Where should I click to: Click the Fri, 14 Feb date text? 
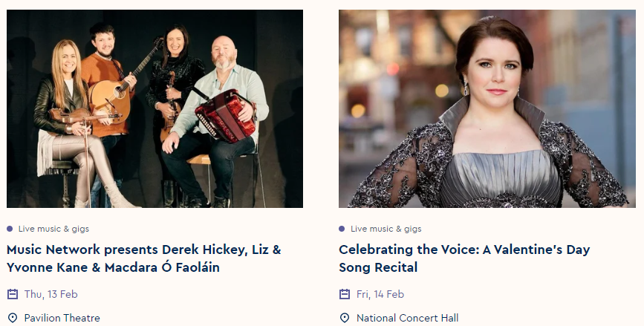381,294
